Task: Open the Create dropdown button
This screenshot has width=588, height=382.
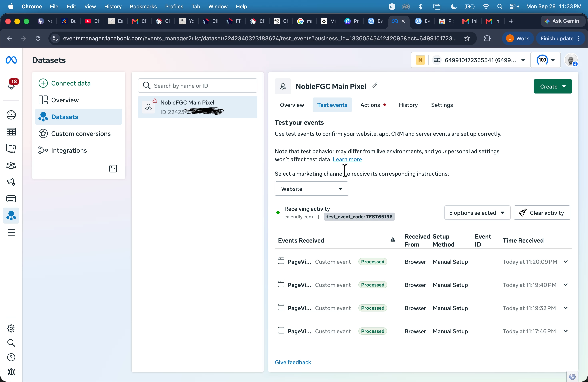Action: point(553,86)
